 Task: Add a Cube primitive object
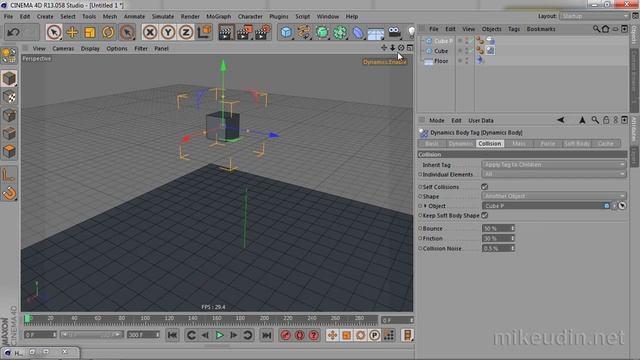pos(286,32)
